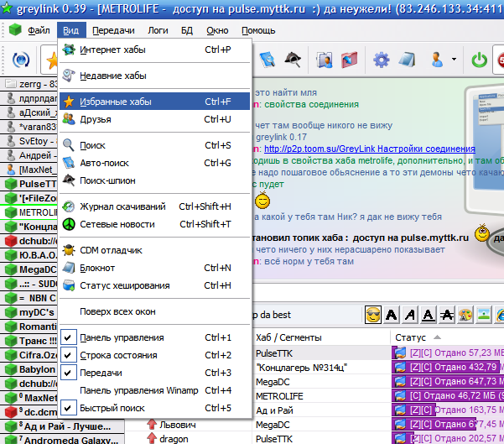
Task: Switch to Babylon hub tab
Action: coord(29,369)
